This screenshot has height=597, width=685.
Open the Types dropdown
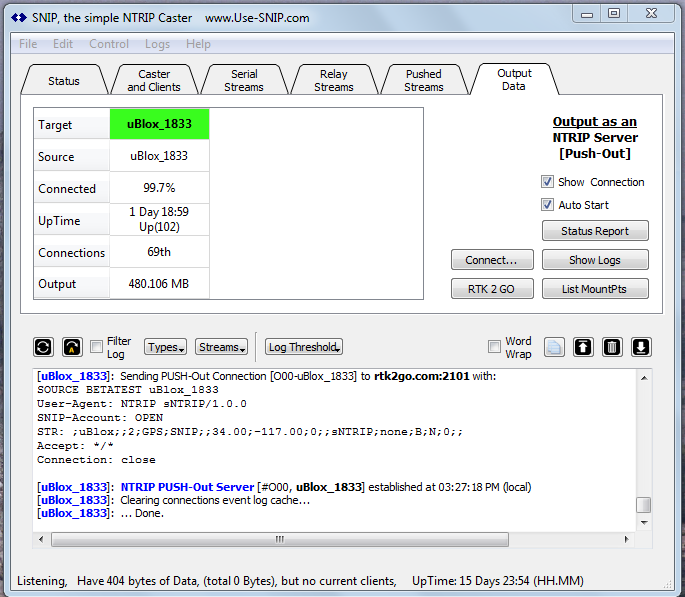tap(165, 347)
